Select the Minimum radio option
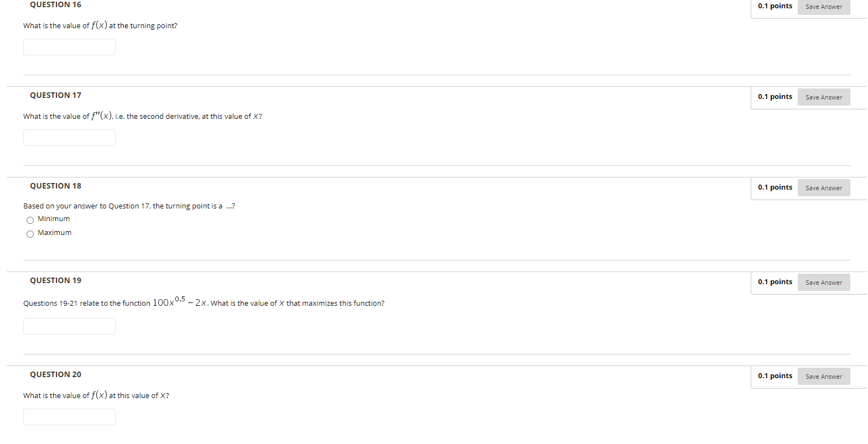868x444 pixels. pyautogui.click(x=30, y=220)
